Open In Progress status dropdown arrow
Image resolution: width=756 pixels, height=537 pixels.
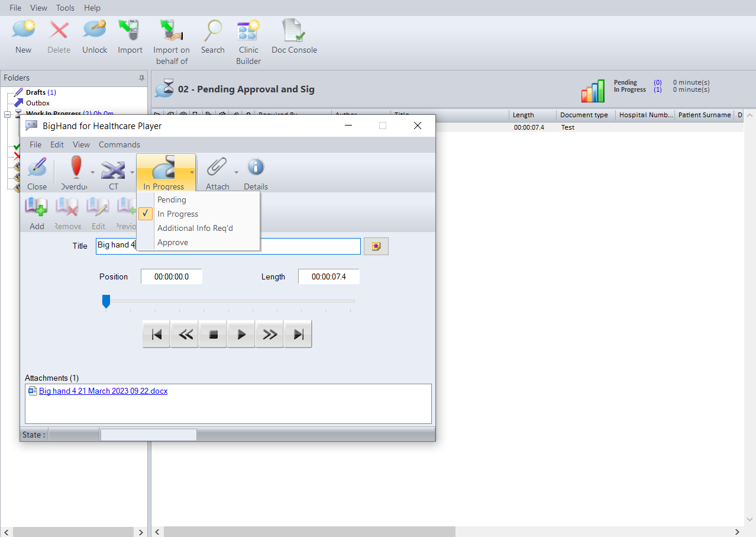(x=192, y=172)
